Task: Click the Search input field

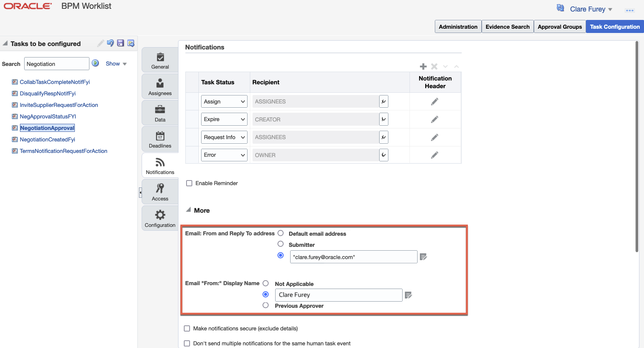Action: click(56, 64)
